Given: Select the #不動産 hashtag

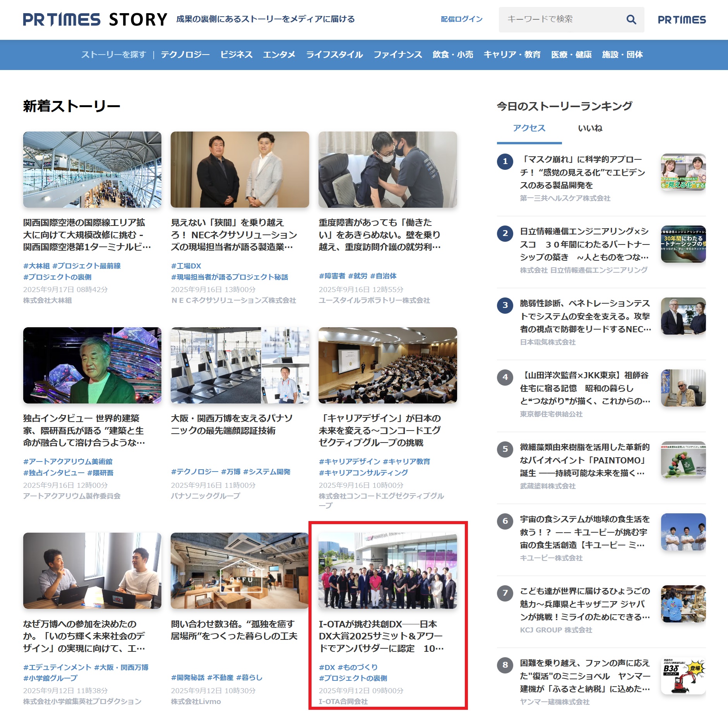Looking at the screenshot, I should click(220, 677).
